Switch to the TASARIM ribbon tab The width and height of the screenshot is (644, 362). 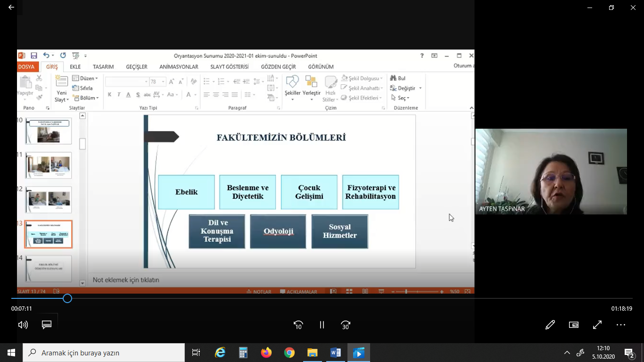[x=103, y=67]
